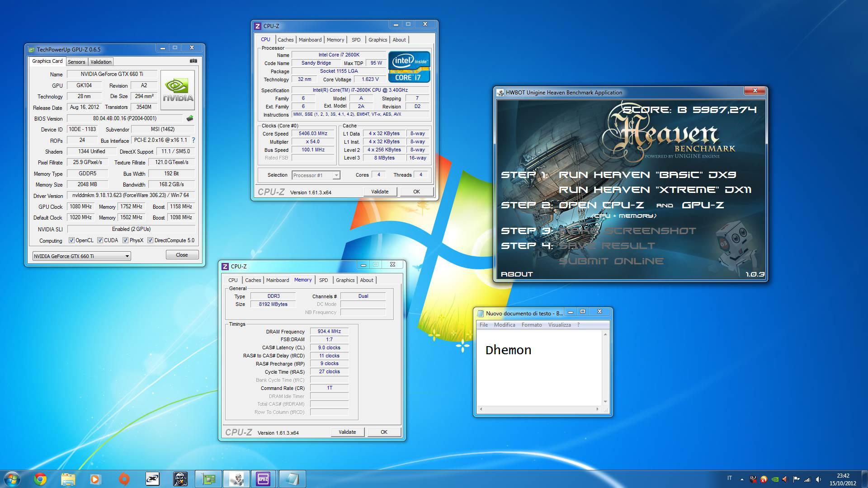Click the GPU-Z title bar icon
868x488 pixels.
click(31, 49)
